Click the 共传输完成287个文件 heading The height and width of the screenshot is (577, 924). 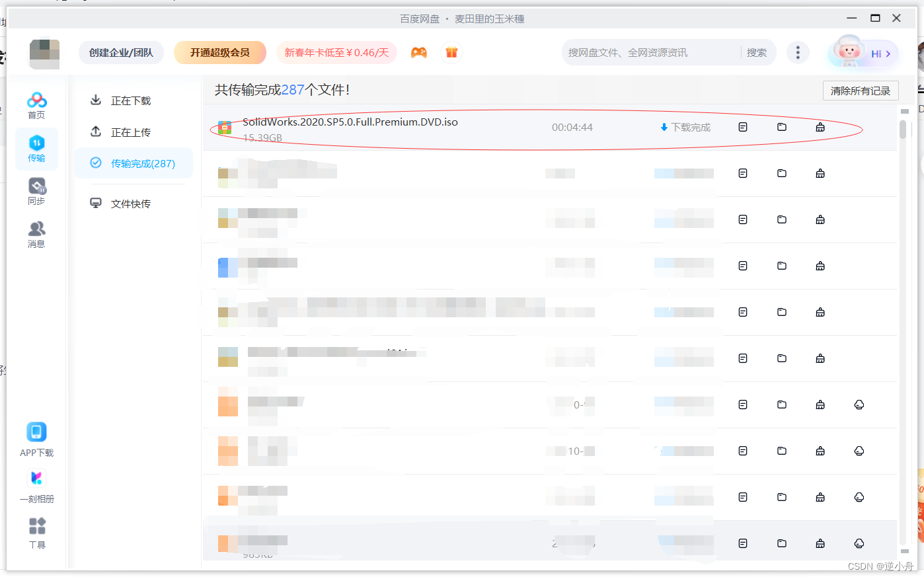point(282,90)
